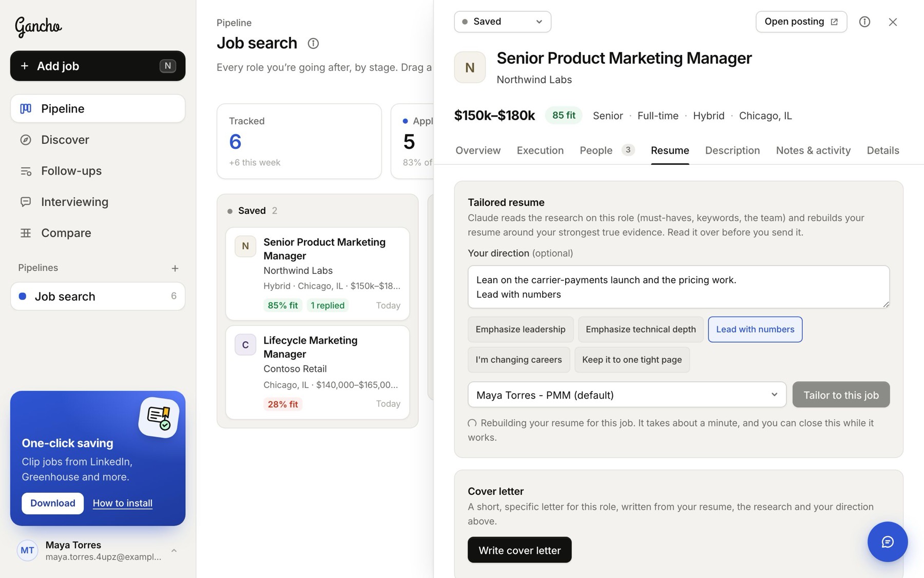Viewport: 924px width, 578px height.
Task: Click the Add job button
Action: tap(98, 66)
